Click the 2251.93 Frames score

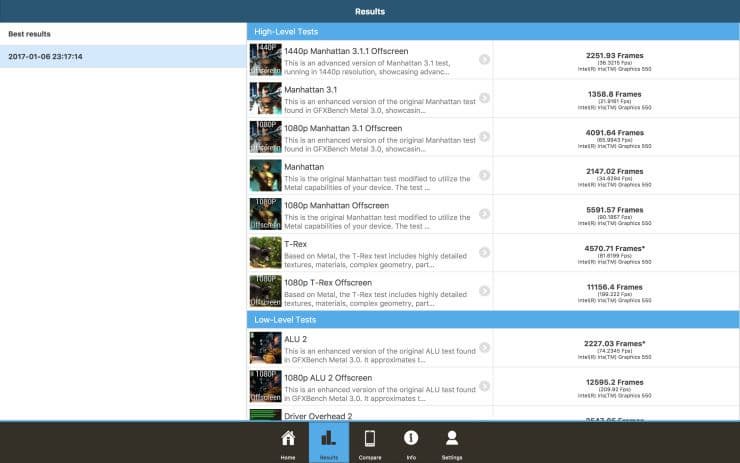[x=614, y=56]
